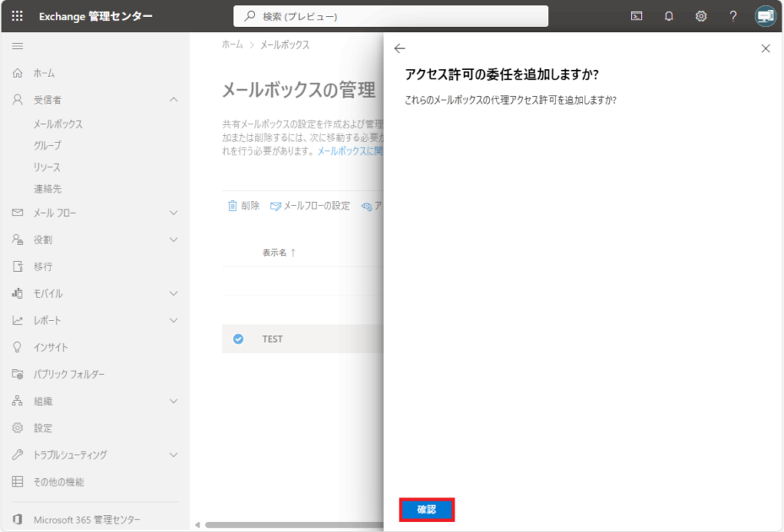Close the access delegation panel

(x=765, y=48)
